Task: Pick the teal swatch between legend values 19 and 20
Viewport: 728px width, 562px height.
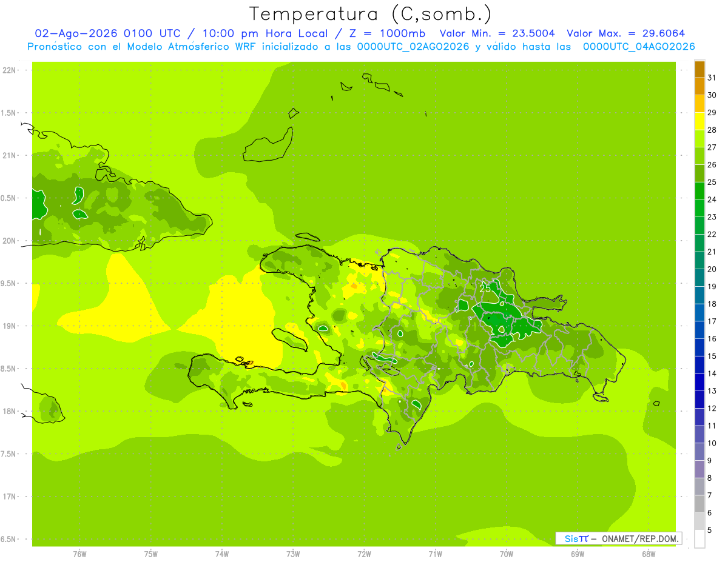Action: click(699, 278)
